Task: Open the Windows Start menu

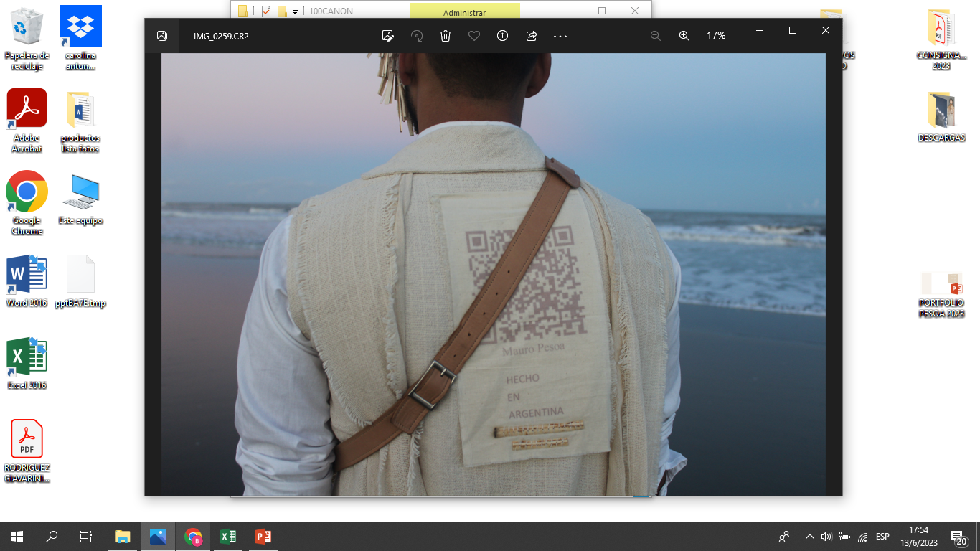Action: (17, 537)
